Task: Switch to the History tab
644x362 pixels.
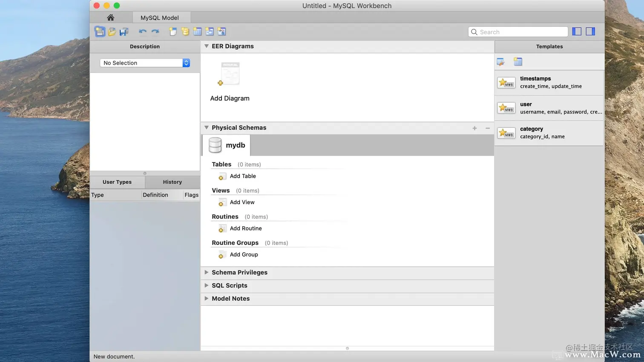Action: coord(172,182)
